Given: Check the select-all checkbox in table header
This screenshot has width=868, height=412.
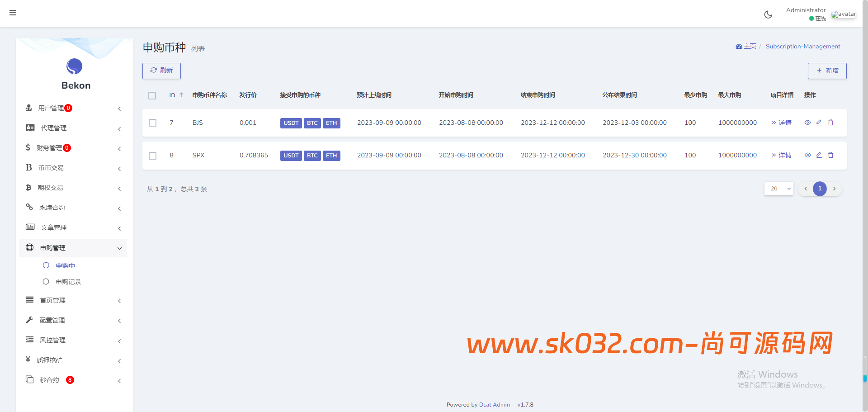Looking at the screenshot, I should click(x=152, y=95).
